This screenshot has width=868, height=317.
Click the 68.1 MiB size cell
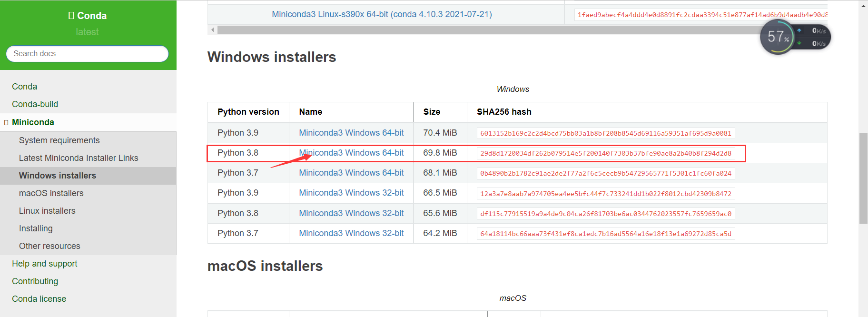[x=440, y=173]
